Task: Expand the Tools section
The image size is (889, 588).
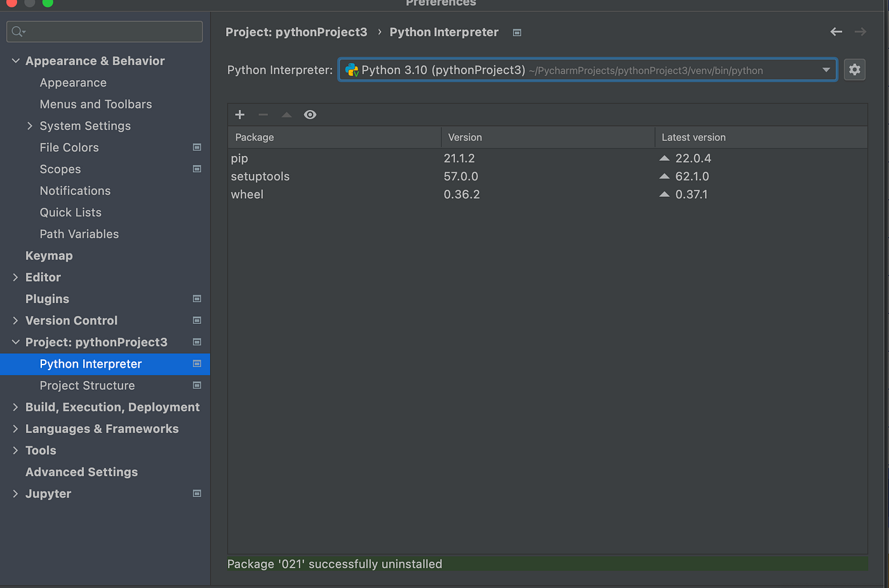Action: pyautogui.click(x=16, y=450)
